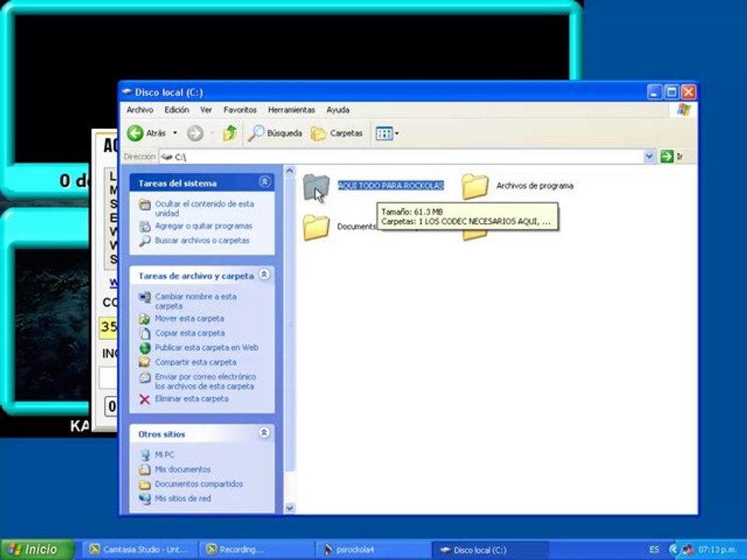The height and width of the screenshot is (560, 747).
Task: Click the side panel scroll up arrow
Action: pyautogui.click(x=289, y=171)
